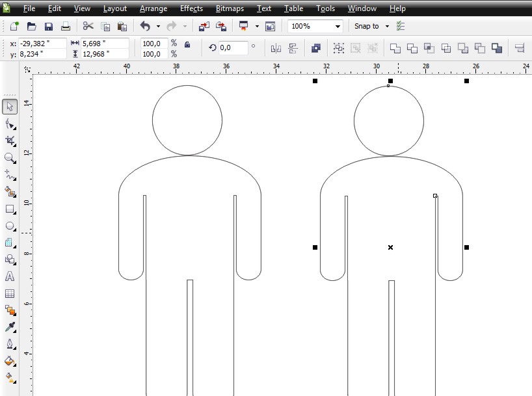The width and height of the screenshot is (532, 396).
Task: Click the Export button
Action: tap(220, 26)
